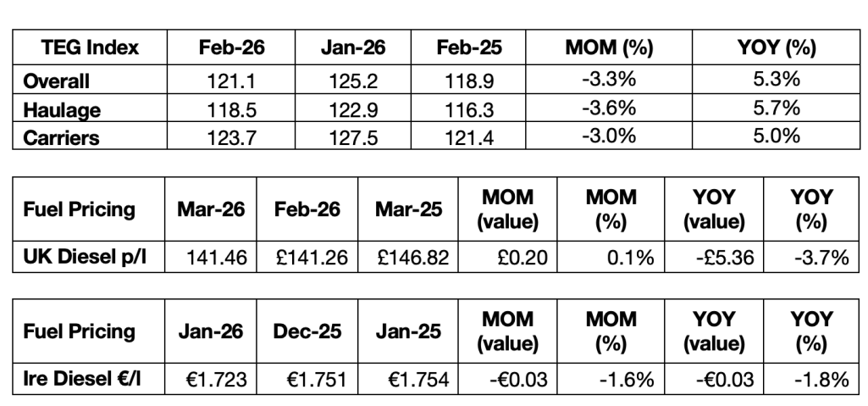868x406 pixels.
Task: Select the Overall MOM value -3.3%
Action: [607, 82]
